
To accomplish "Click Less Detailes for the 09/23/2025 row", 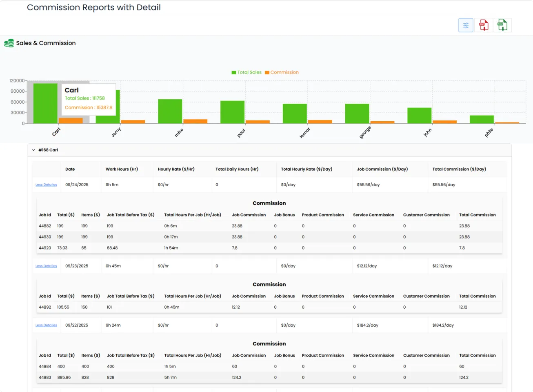I will 46,266.
